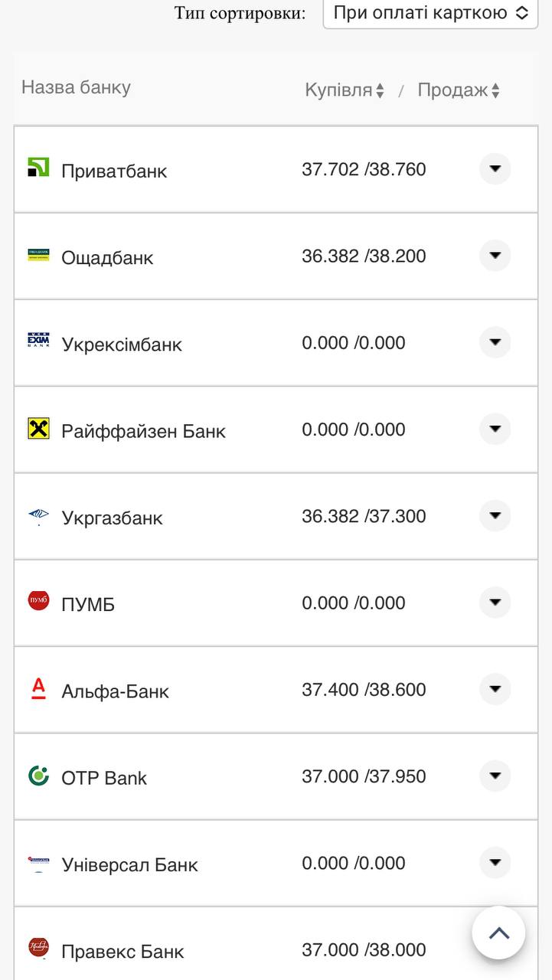552x980 pixels.
Task: Click Райффайзен Банк rate values
Action: (x=353, y=430)
